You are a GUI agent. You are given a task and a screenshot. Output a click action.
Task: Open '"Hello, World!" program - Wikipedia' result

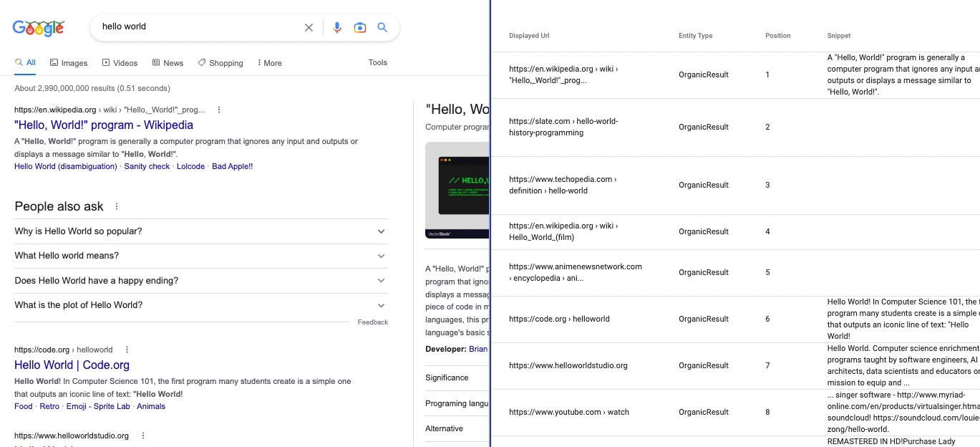pos(104,125)
